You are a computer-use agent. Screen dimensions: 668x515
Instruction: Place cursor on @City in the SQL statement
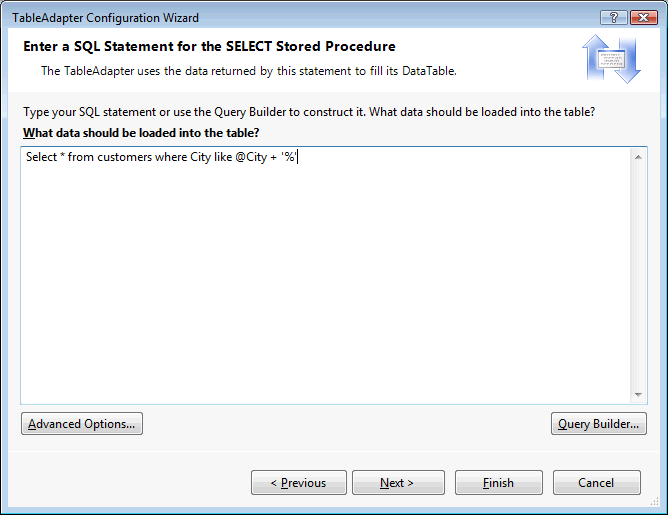tap(250, 157)
